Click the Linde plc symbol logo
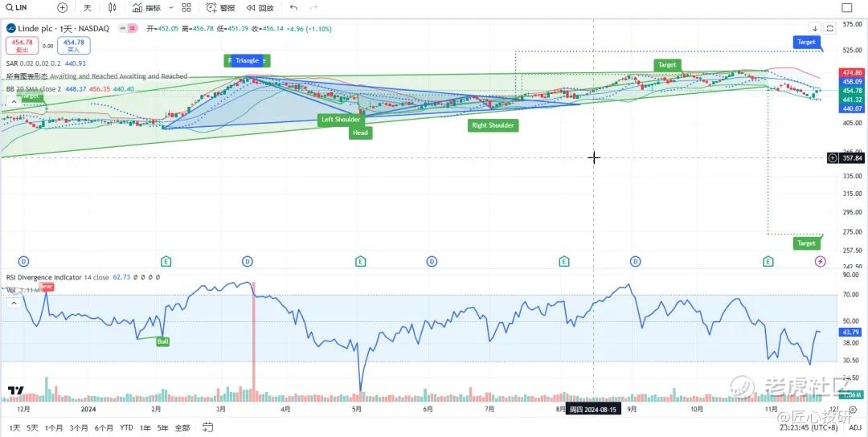 [11, 28]
